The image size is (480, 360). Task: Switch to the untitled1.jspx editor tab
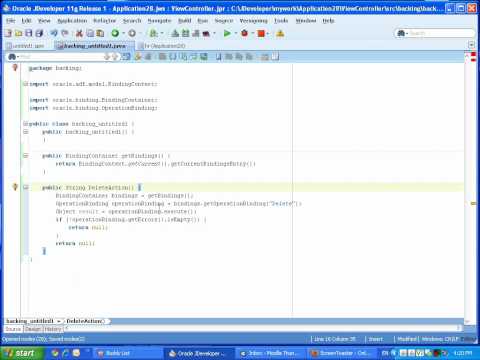(x=27, y=46)
